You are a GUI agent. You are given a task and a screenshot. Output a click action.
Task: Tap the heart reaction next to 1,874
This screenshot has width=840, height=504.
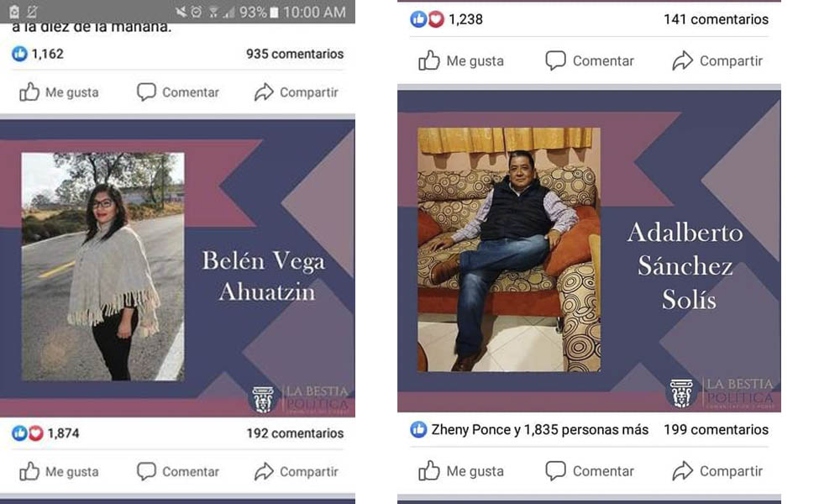(36, 433)
